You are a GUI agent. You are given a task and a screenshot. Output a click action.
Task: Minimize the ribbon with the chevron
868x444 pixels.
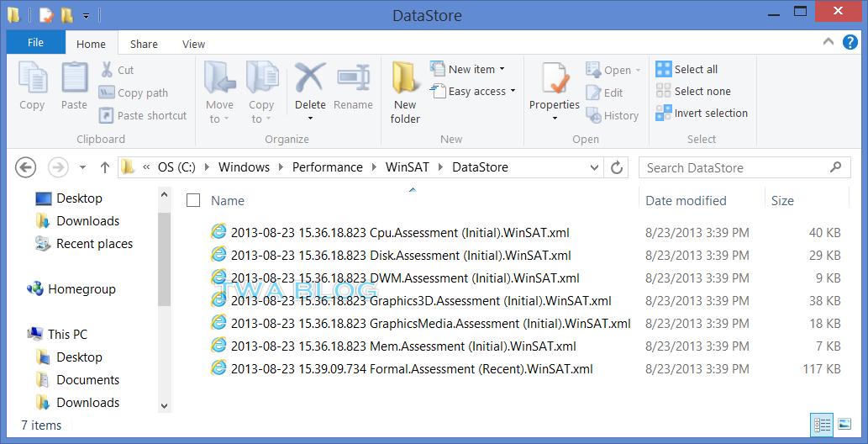click(829, 41)
